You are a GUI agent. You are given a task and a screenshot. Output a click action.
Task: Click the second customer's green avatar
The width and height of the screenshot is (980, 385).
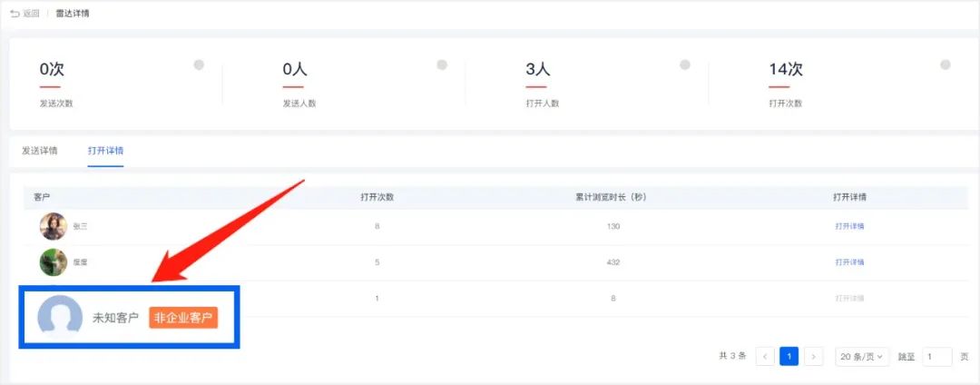click(x=54, y=262)
